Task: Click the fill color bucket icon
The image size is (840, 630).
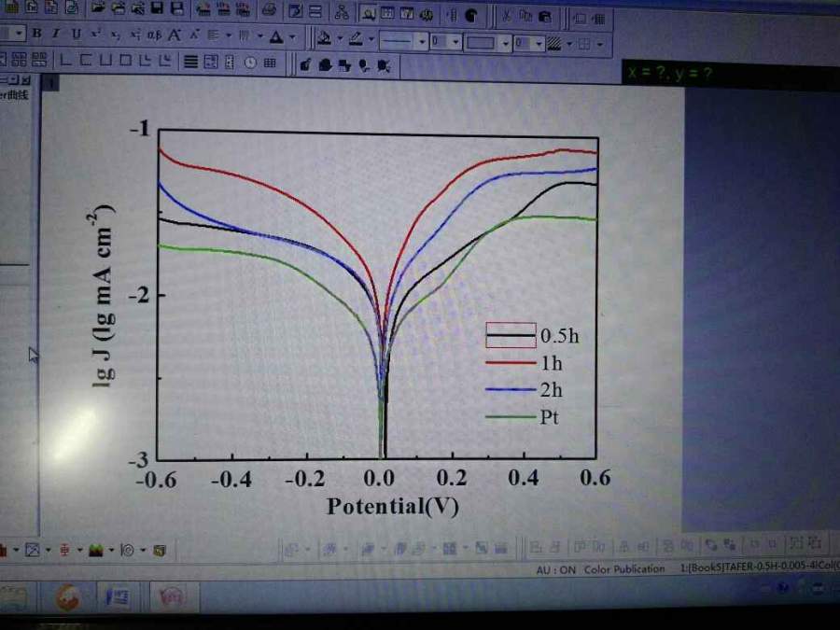Action: click(324, 38)
